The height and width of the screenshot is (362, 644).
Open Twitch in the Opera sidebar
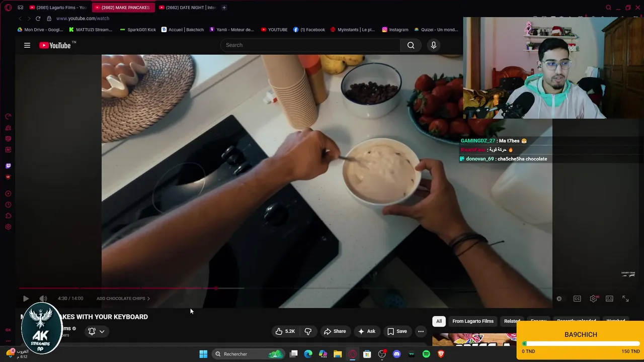(8, 166)
